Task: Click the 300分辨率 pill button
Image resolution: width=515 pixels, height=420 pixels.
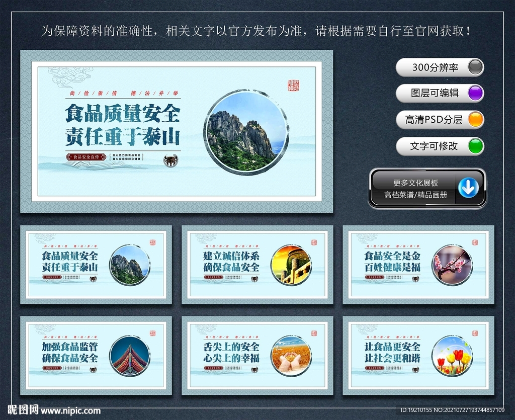Action: coord(440,67)
